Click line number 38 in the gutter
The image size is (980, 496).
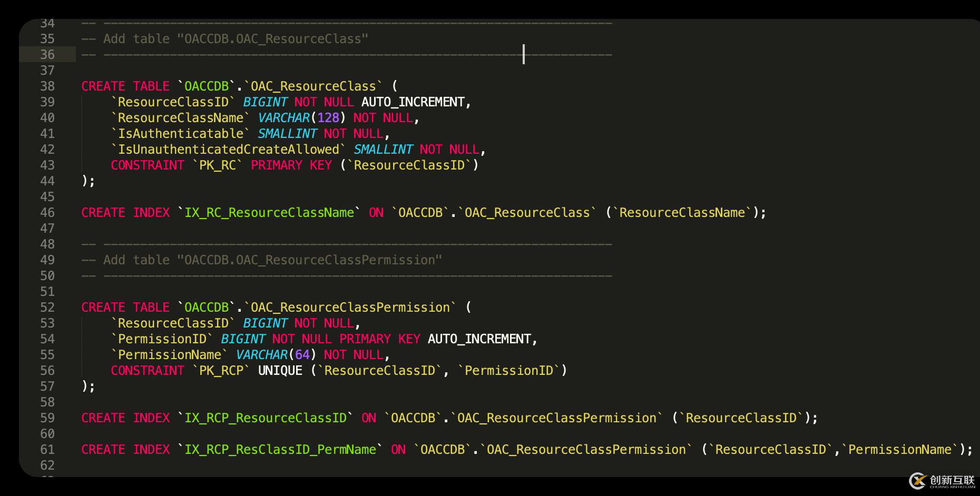tap(47, 86)
